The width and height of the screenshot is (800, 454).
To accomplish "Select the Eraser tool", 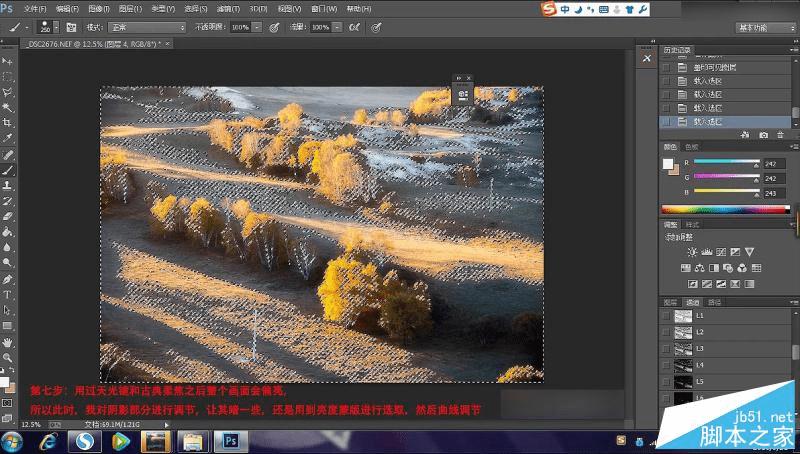I will coord(7,216).
